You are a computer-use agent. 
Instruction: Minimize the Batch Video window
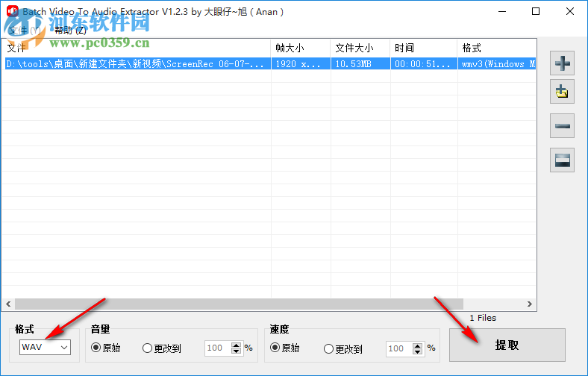point(502,12)
